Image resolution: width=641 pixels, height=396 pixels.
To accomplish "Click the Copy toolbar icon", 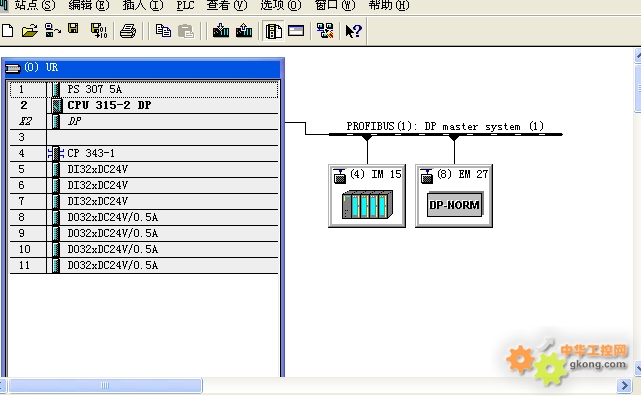I will (x=163, y=31).
